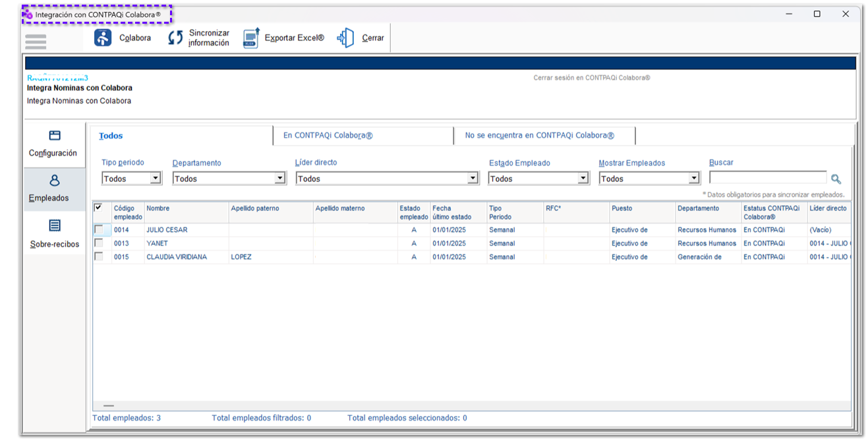This screenshot has width=868, height=441.
Task: Select the CLAUDIA VIRIDIANA name cell
Action: coord(187,257)
